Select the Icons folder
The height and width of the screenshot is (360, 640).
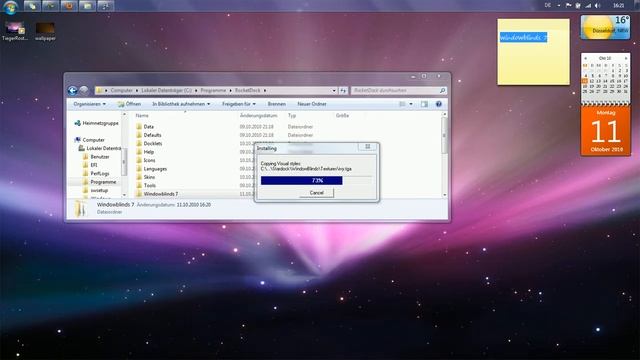149,160
